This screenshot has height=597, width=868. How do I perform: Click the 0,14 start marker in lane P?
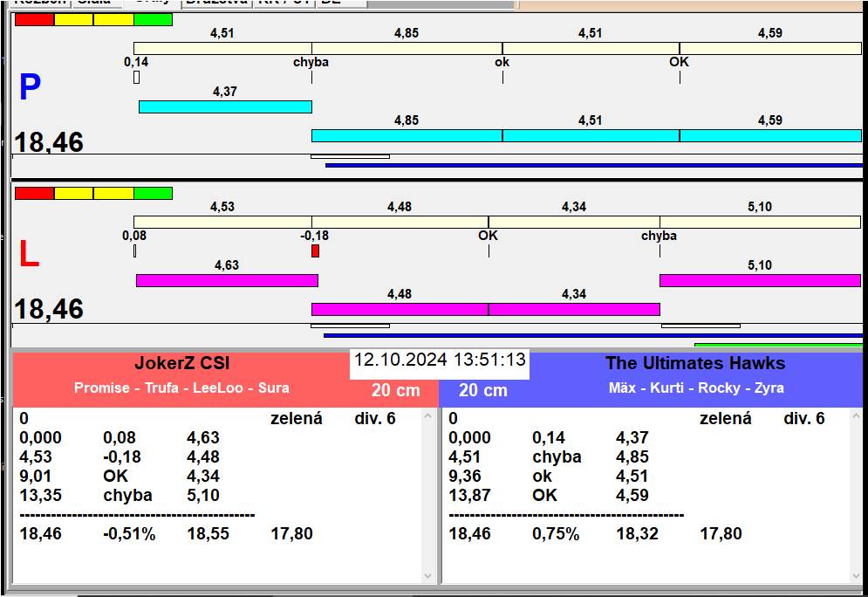pos(137,78)
